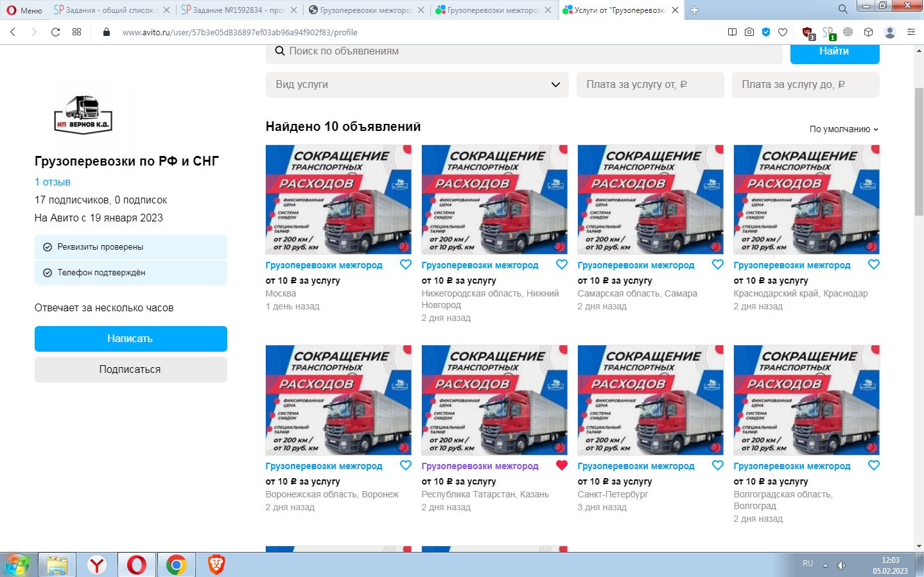This screenshot has width=924, height=577.
Task: Favorite the Воронеж listing heart
Action: [x=406, y=465]
